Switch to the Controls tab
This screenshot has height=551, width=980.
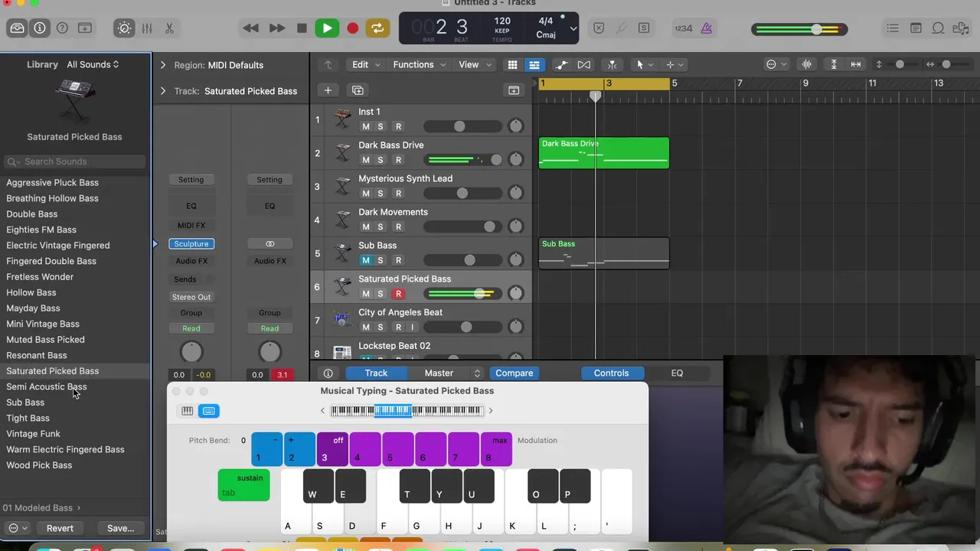(x=611, y=373)
